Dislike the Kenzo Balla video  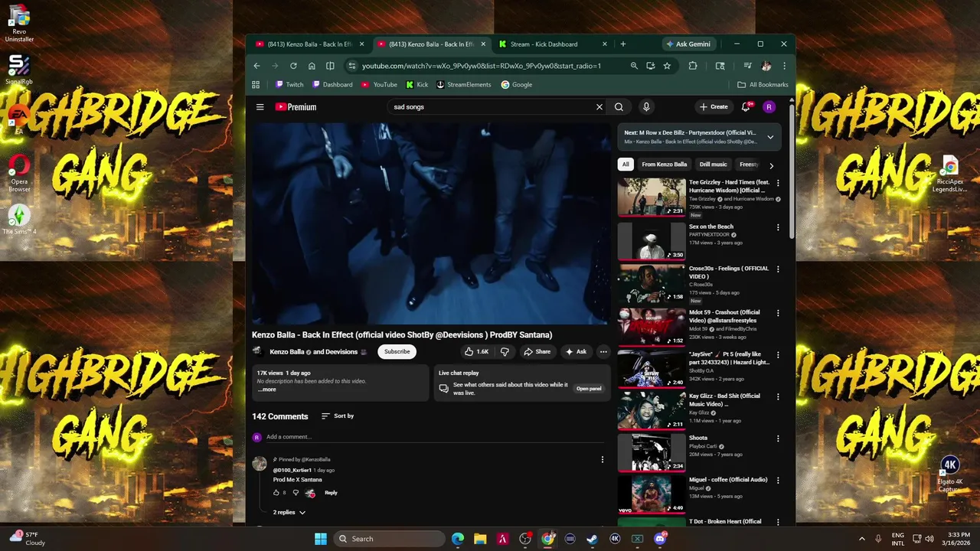click(x=505, y=352)
